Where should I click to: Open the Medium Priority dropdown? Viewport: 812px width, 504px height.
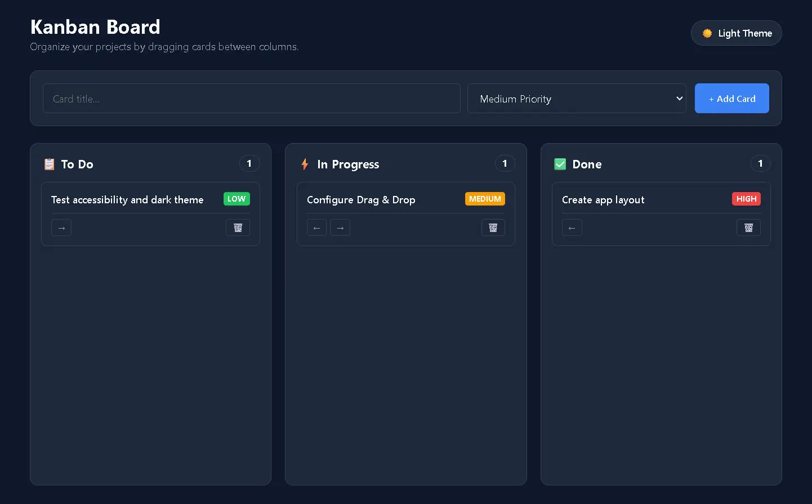pyautogui.click(x=577, y=99)
